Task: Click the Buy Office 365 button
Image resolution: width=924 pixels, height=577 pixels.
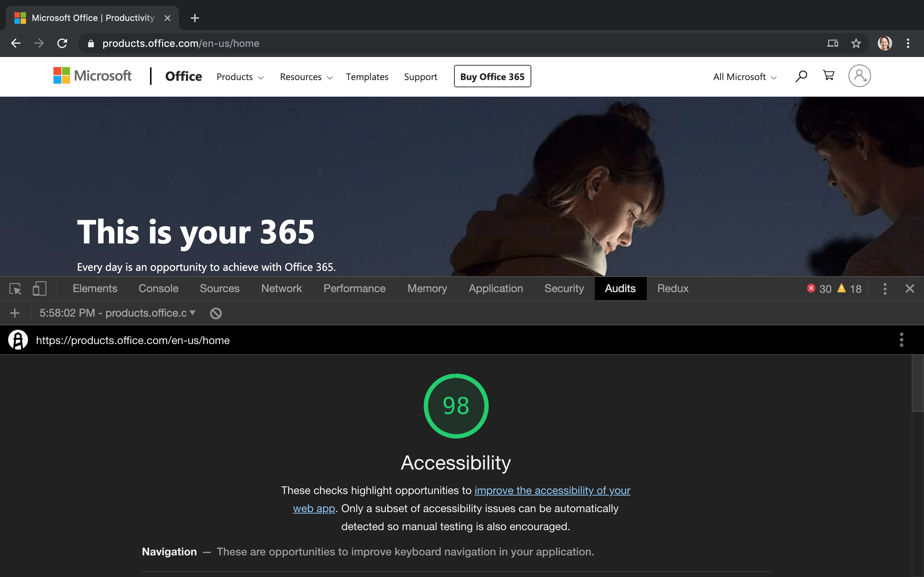Action: point(492,76)
